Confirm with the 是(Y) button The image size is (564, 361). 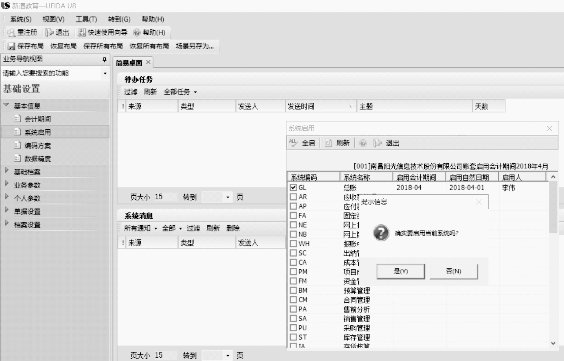(400, 271)
